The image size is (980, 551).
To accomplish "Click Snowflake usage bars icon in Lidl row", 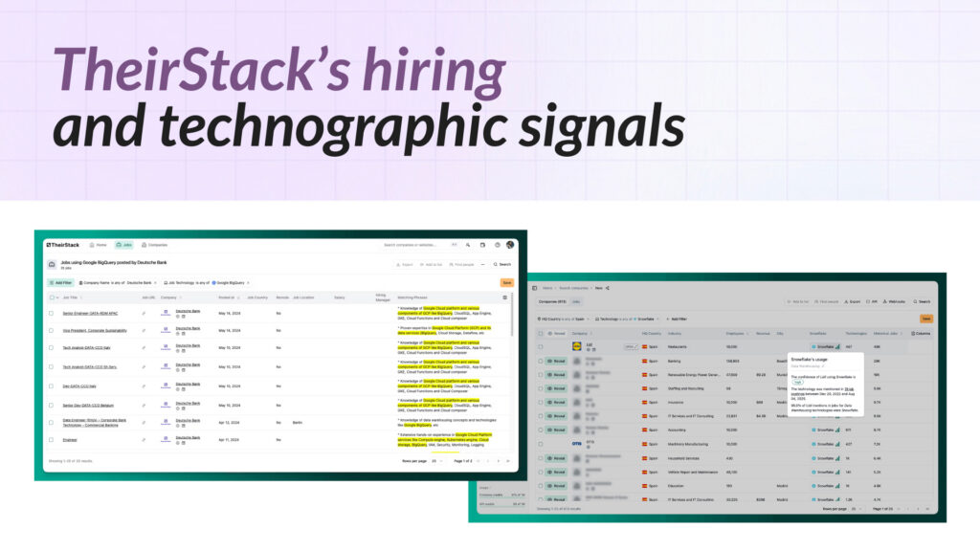I will [837, 346].
